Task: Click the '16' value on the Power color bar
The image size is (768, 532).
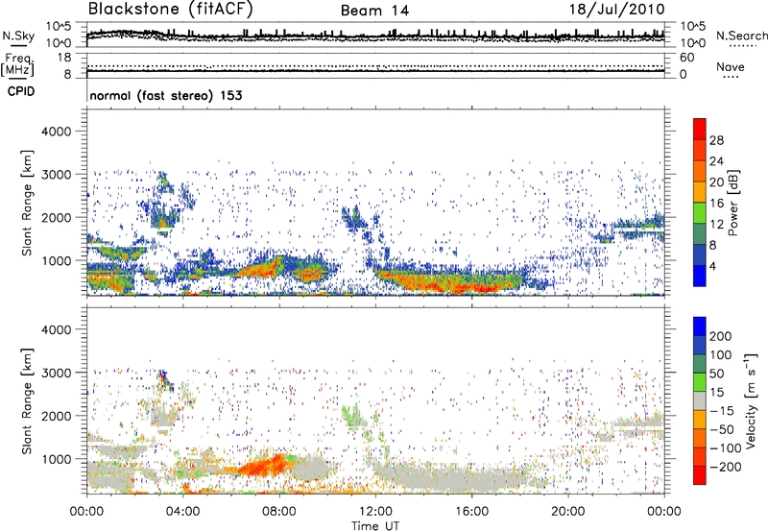Action: click(716, 204)
